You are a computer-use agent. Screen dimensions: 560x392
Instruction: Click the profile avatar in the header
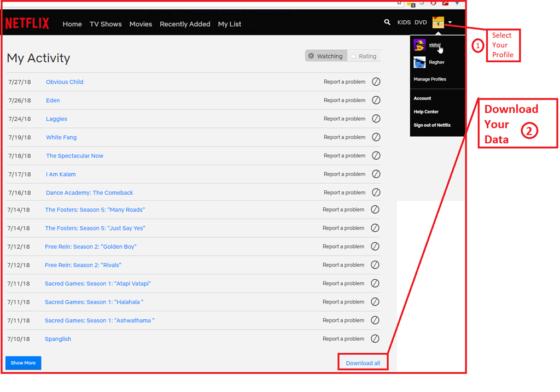438,22
